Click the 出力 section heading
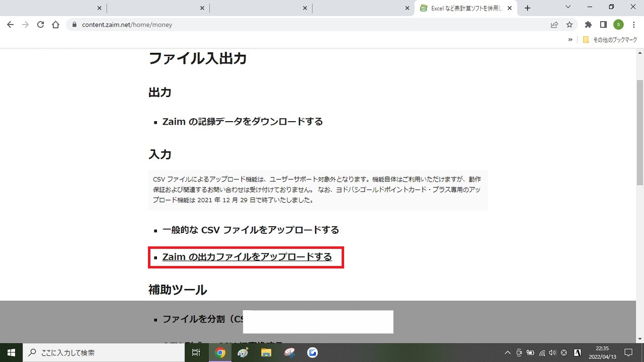 [x=160, y=92]
